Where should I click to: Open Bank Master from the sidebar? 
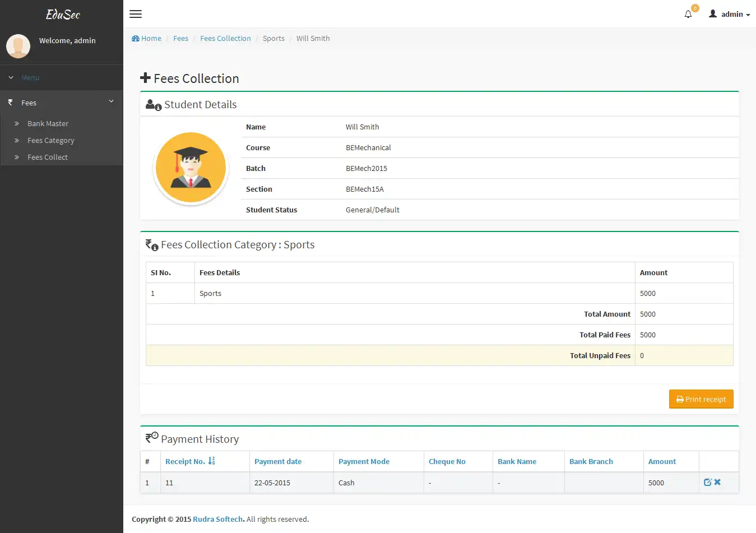click(x=48, y=123)
